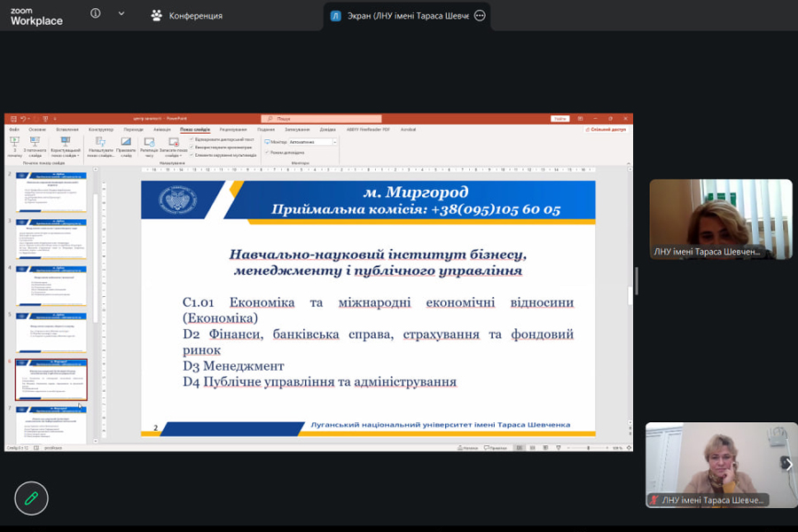This screenshot has width=798, height=532.
Task: Undo last action in PowerPoint title bar
Action: pos(23,119)
